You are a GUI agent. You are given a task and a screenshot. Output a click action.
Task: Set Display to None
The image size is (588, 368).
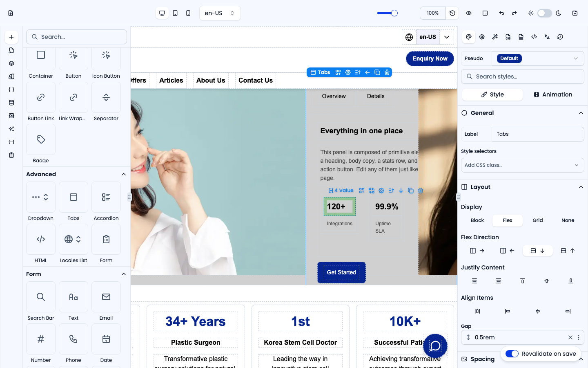click(568, 220)
